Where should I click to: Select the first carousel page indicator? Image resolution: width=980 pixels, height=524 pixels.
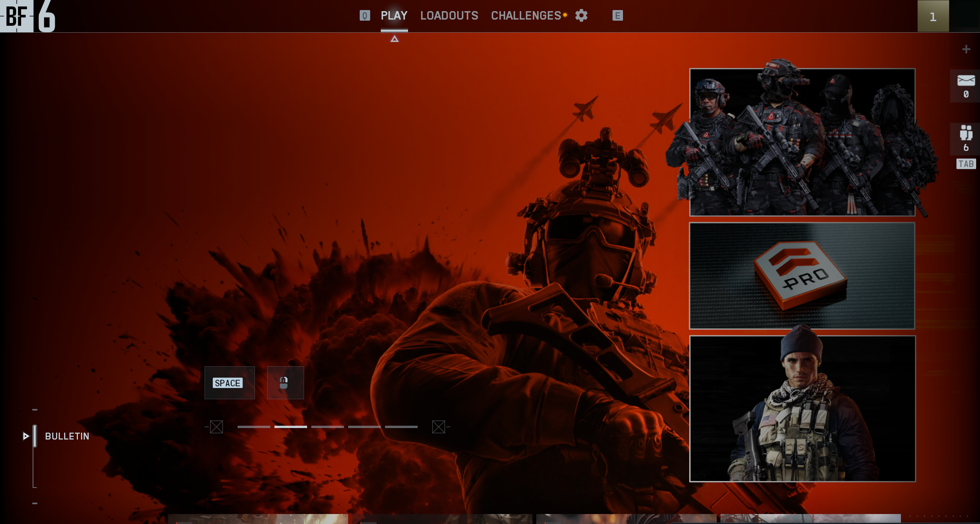pos(254,427)
